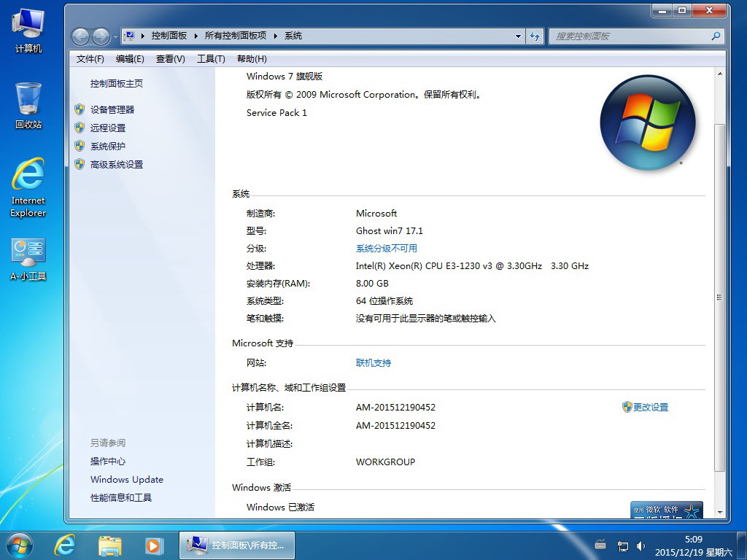Select the Internet Explorer desktop shortcut
The image size is (747, 560).
(28, 187)
